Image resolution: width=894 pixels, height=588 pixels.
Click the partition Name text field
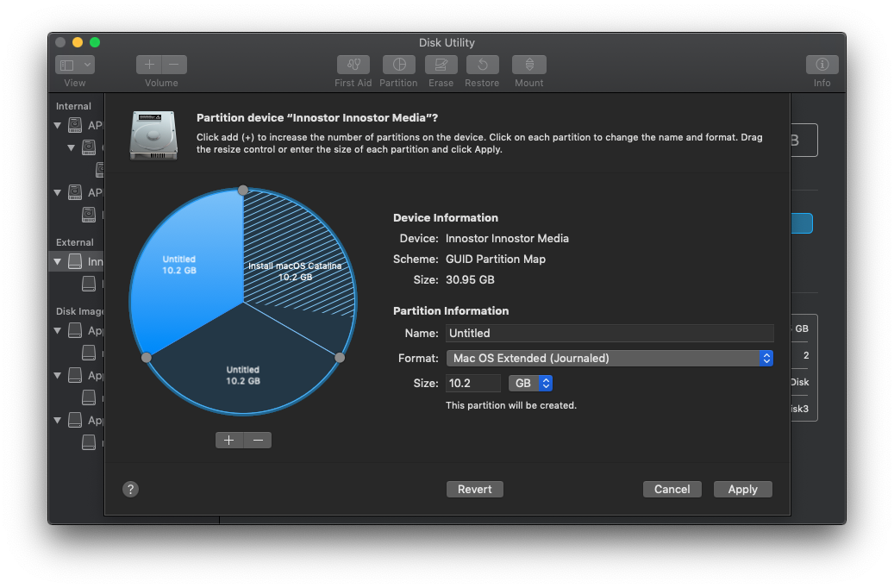(x=609, y=333)
